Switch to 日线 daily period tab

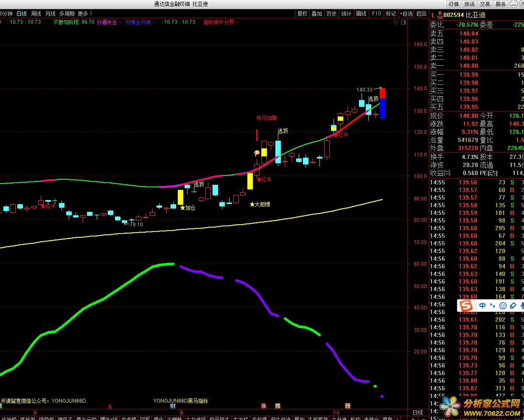point(22,14)
